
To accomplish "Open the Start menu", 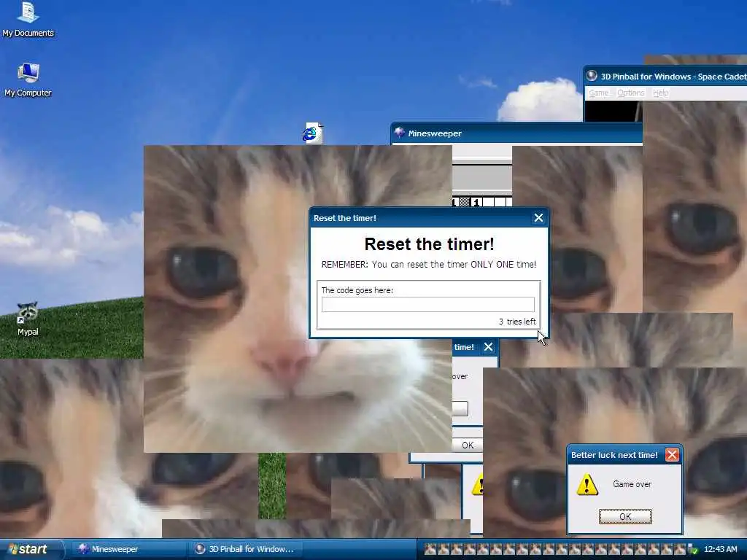I will pos(31,549).
